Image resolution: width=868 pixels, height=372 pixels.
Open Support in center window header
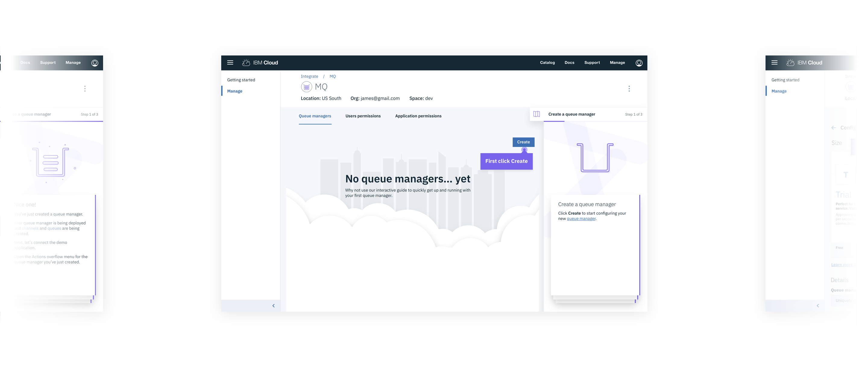click(x=592, y=63)
